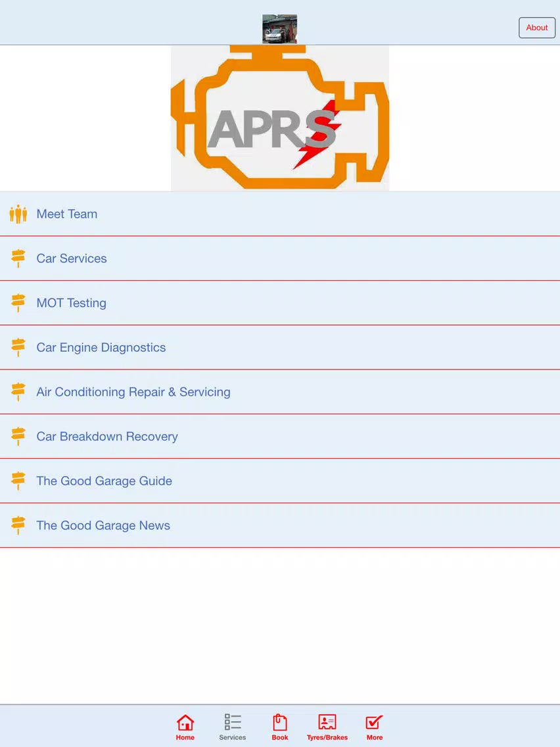Switch to the Services tab
The image size is (560, 747).
point(233,727)
